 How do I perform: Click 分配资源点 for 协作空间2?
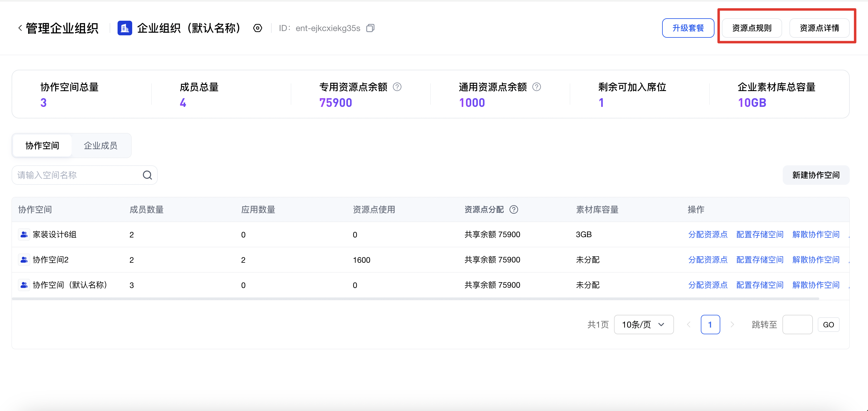coord(707,260)
